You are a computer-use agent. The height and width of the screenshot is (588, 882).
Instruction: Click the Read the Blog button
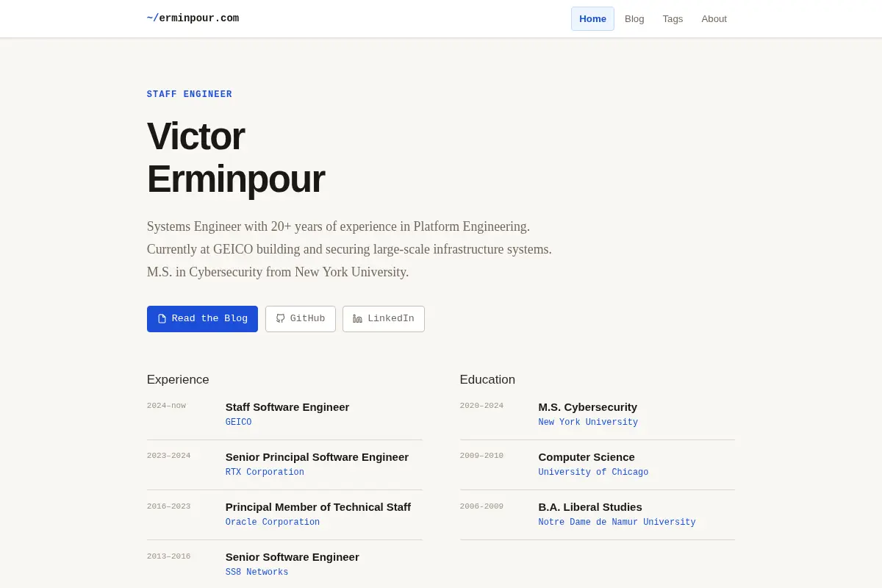pos(202,319)
